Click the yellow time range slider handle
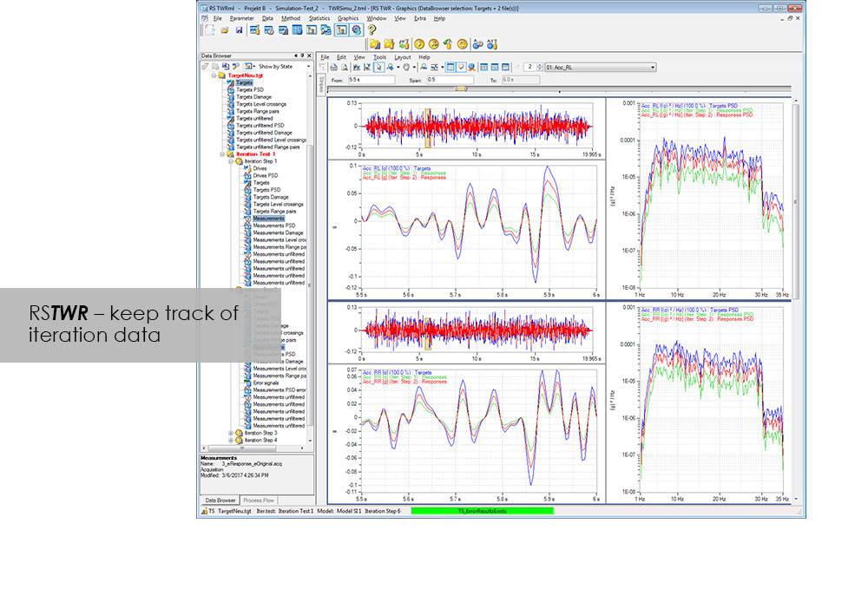The image size is (868, 615). (x=461, y=88)
